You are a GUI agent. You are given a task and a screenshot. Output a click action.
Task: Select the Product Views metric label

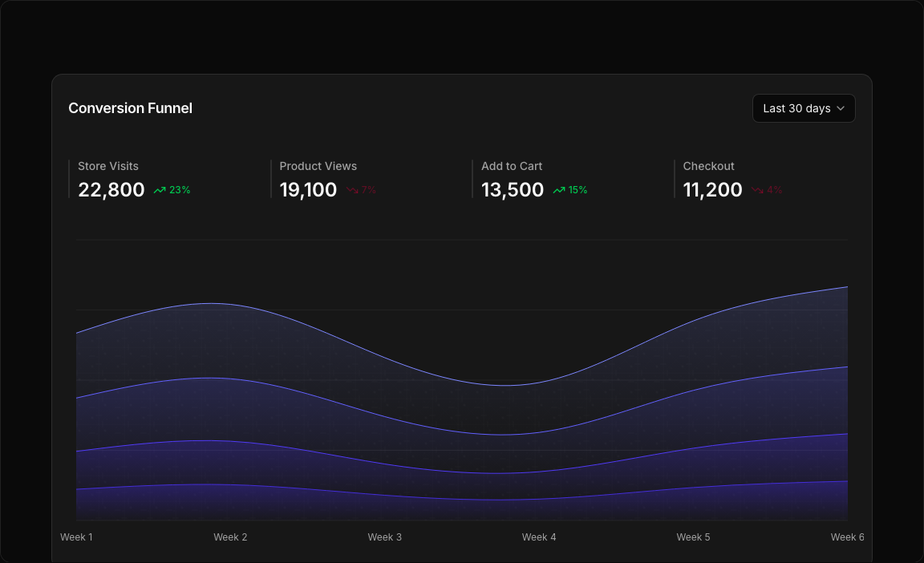click(318, 166)
